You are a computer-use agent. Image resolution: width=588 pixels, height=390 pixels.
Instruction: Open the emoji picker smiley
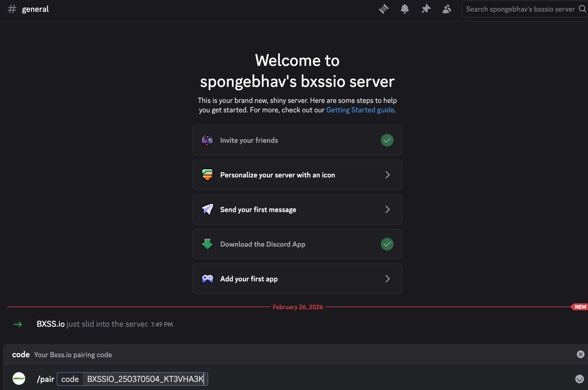(579, 379)
